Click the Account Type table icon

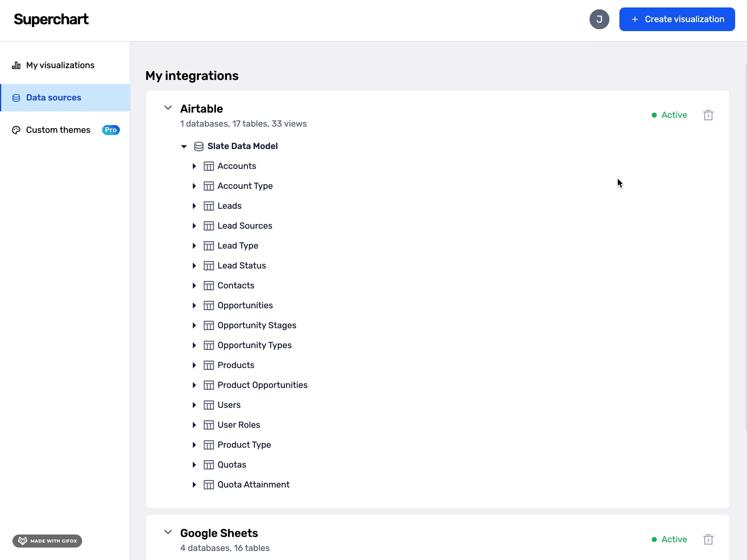209,186
